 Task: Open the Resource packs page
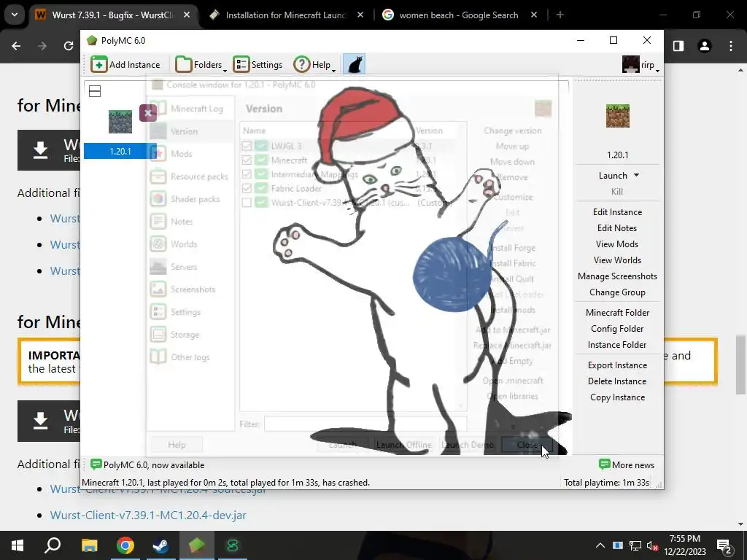pyautogui.click(x=190, y=176)
